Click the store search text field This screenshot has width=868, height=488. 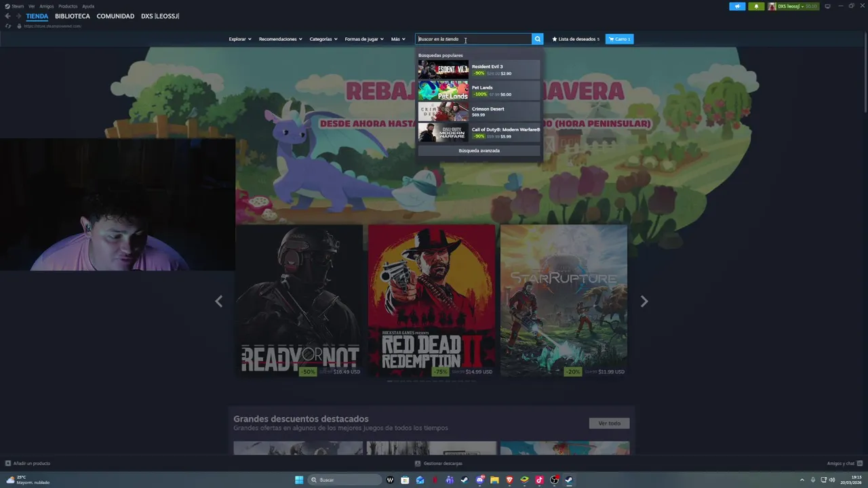coord(473,39)
